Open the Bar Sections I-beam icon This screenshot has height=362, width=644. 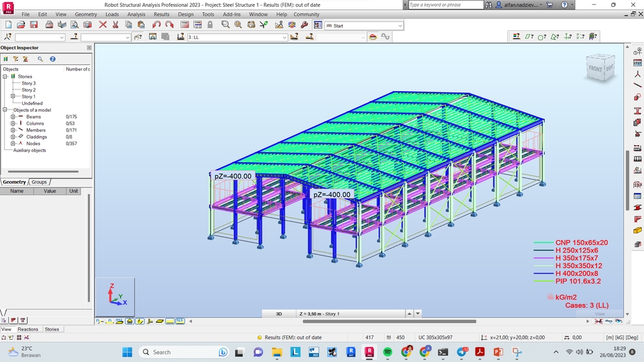[637, 111]
